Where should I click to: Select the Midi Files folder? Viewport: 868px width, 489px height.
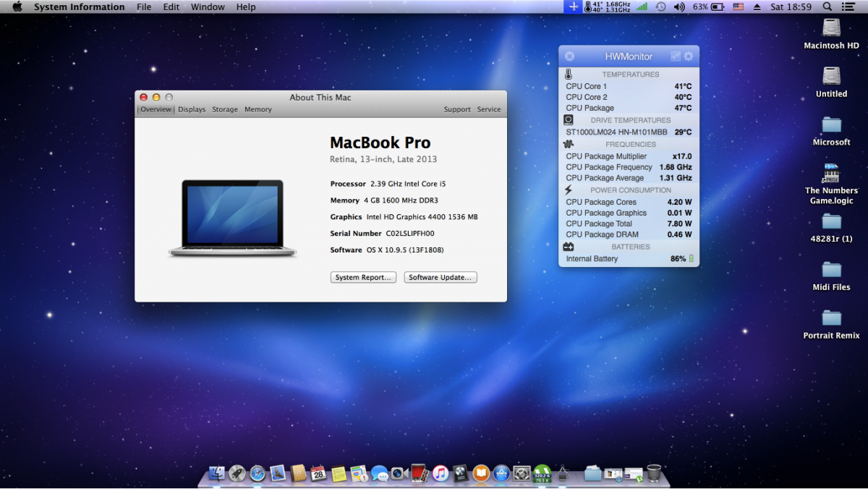click(832, 276)
